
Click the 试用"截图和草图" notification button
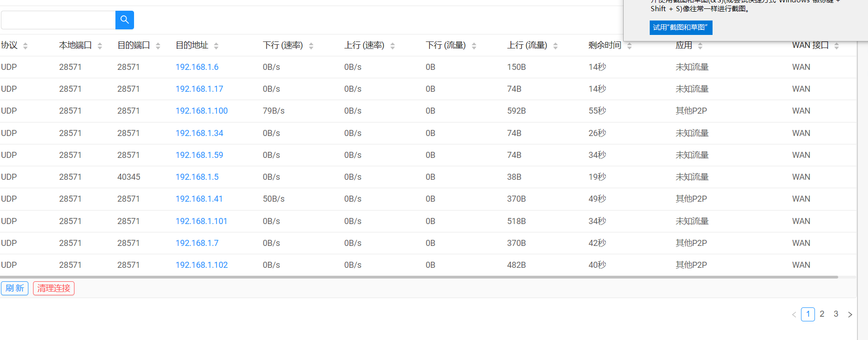pos(681,27)
